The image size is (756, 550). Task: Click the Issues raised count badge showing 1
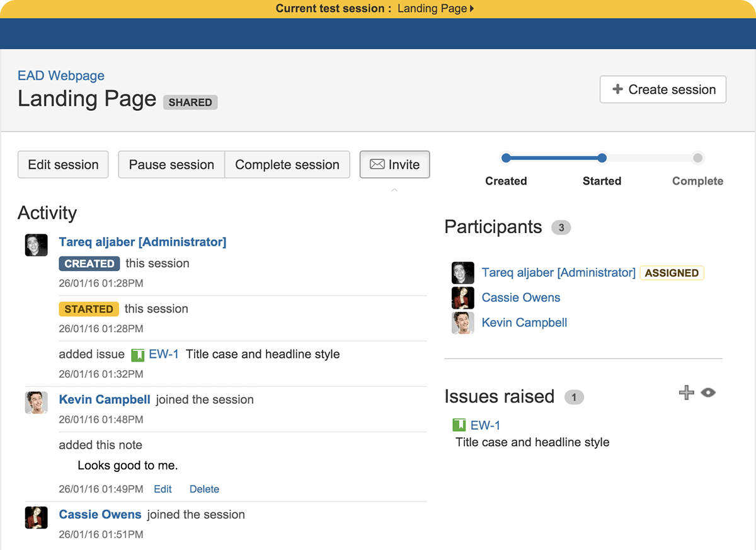point(574,397)
